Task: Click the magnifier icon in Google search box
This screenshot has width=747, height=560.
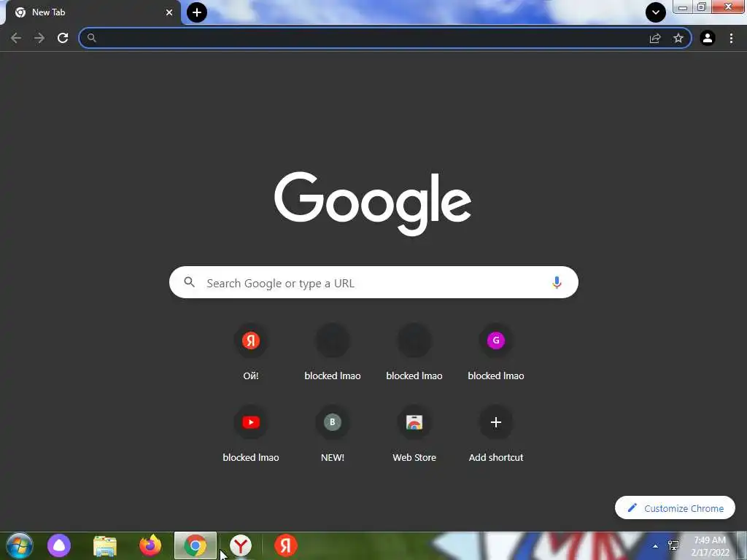Action: pyautogui.click(x=189, y=282)
